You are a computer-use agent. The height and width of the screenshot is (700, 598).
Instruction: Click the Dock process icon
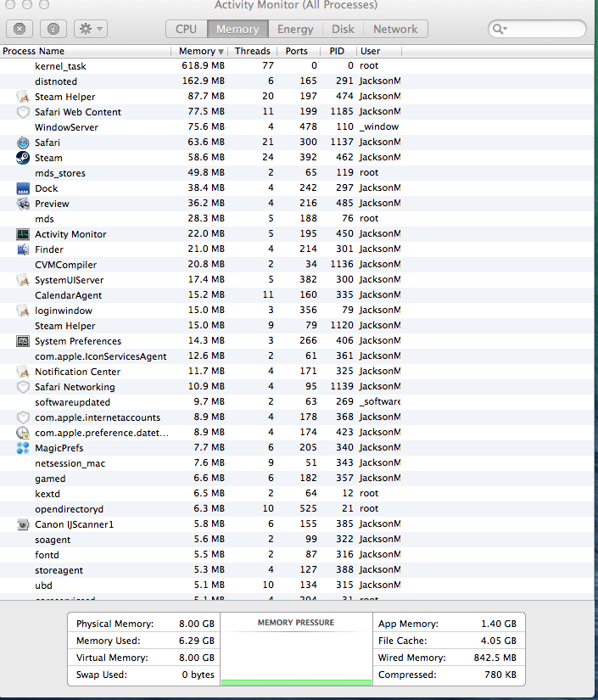click(23, 188)
